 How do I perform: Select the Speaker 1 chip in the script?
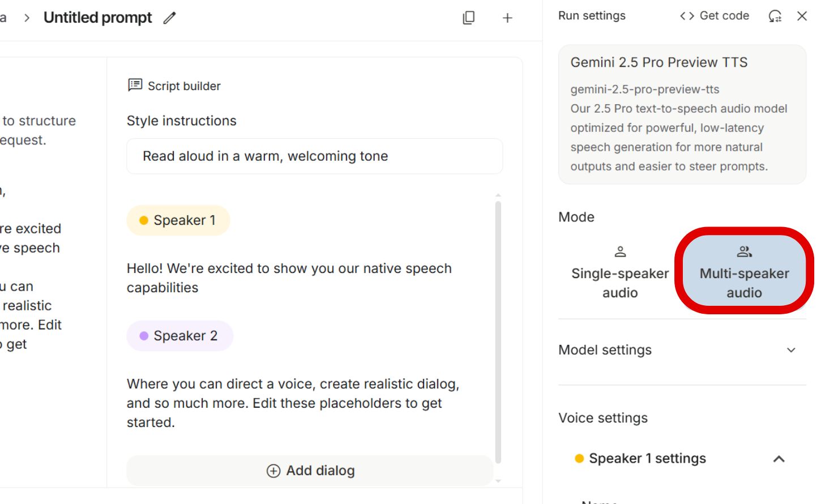point(178,220)
